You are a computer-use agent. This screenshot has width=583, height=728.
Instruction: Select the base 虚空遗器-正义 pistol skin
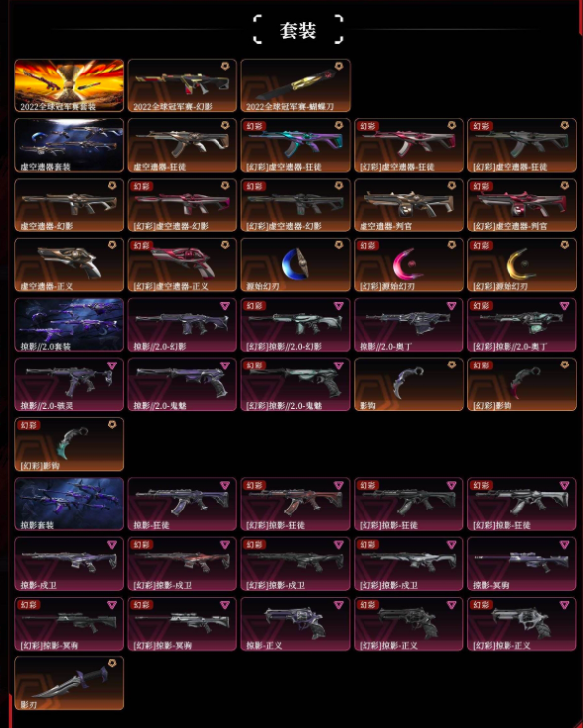[x=70, y=265]
